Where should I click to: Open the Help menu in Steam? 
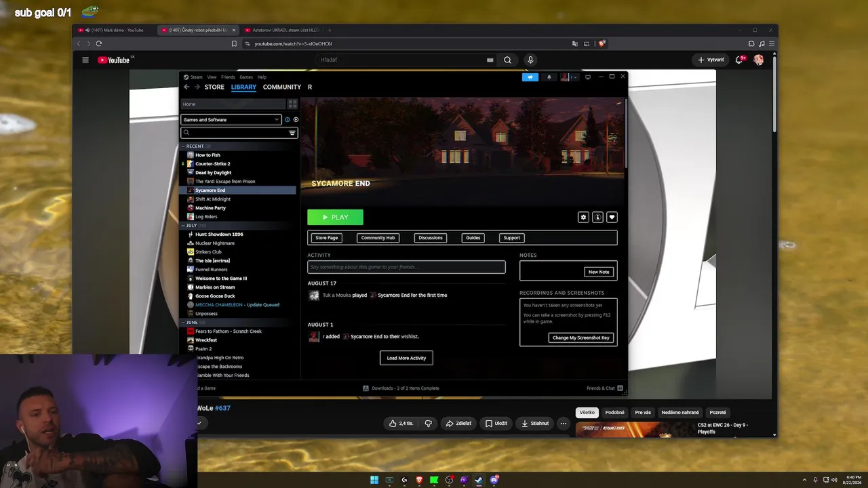(x=262, y=77)
